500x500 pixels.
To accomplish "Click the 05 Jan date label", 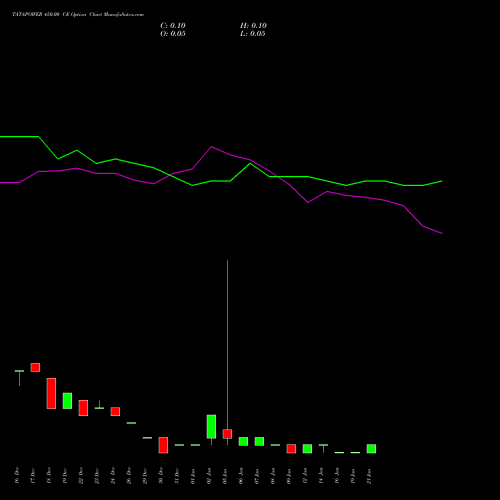I will tap(225, 475).
